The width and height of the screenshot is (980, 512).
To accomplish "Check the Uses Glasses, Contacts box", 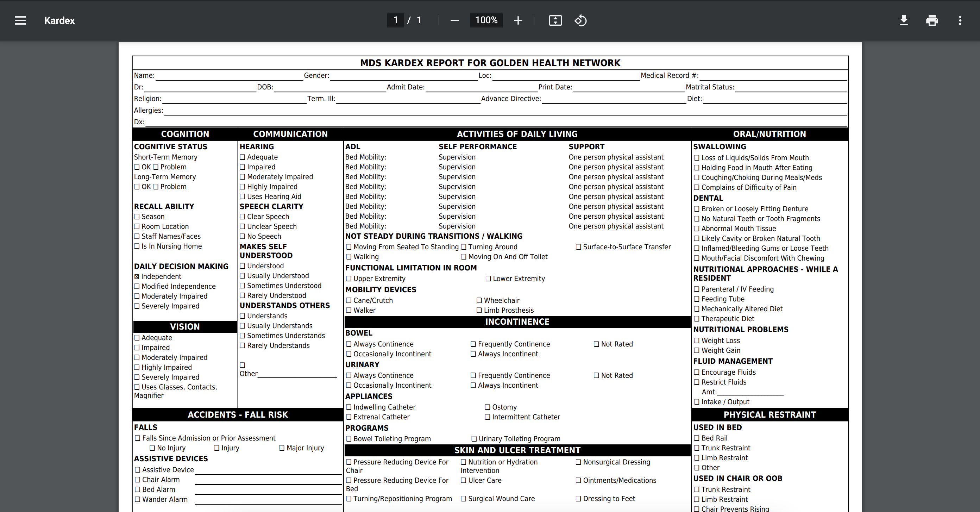I will [x=137, y=387].
